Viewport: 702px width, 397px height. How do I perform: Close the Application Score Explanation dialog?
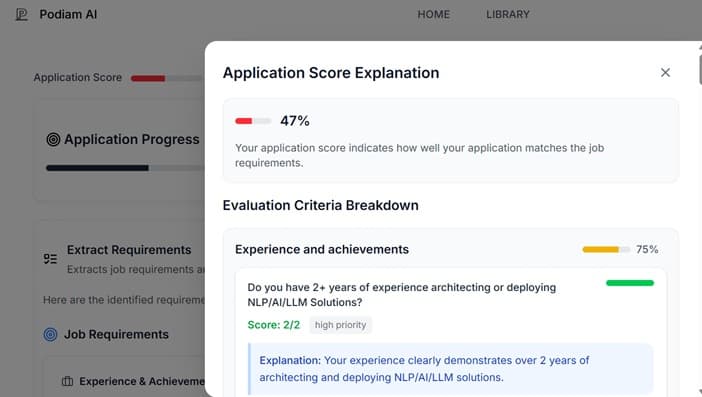point(665,73)
